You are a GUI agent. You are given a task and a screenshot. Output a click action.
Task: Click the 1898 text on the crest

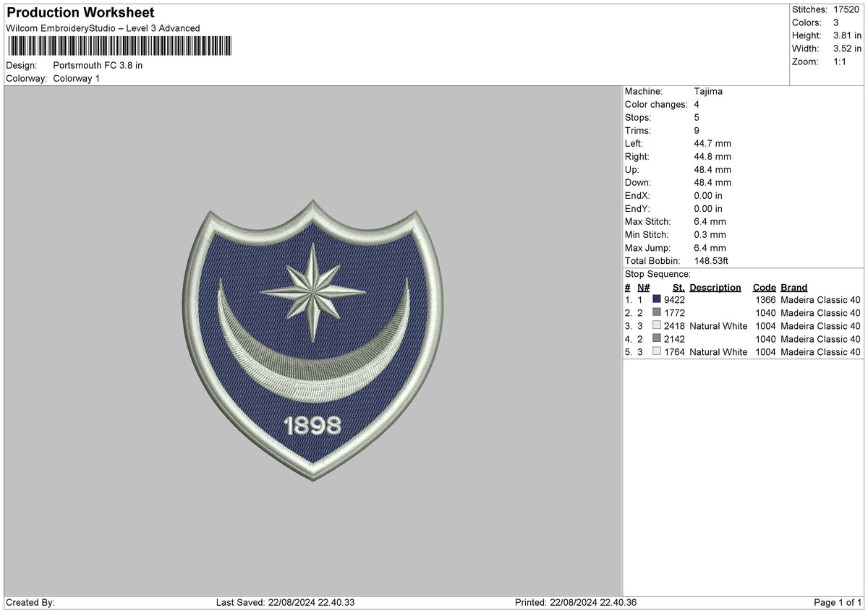pos(312,426)
